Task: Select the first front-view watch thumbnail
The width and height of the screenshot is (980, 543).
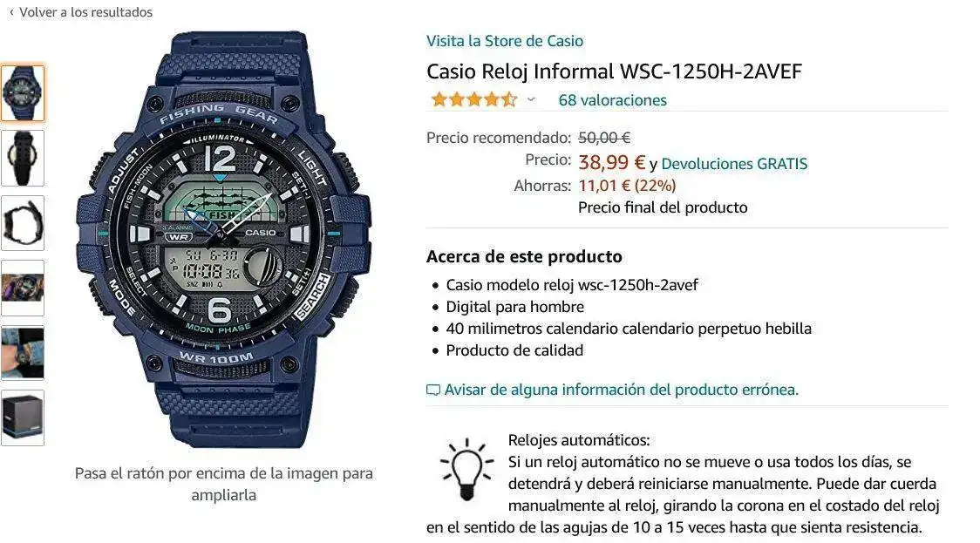Action: click(24, 93)
